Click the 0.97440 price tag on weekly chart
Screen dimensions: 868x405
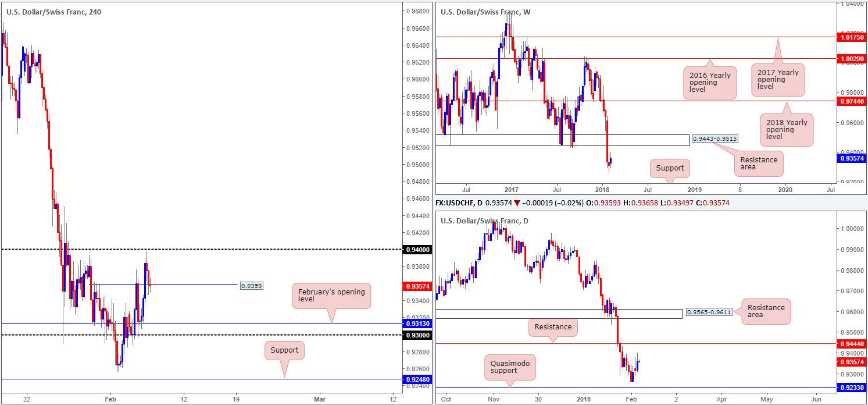pos(850,101)
